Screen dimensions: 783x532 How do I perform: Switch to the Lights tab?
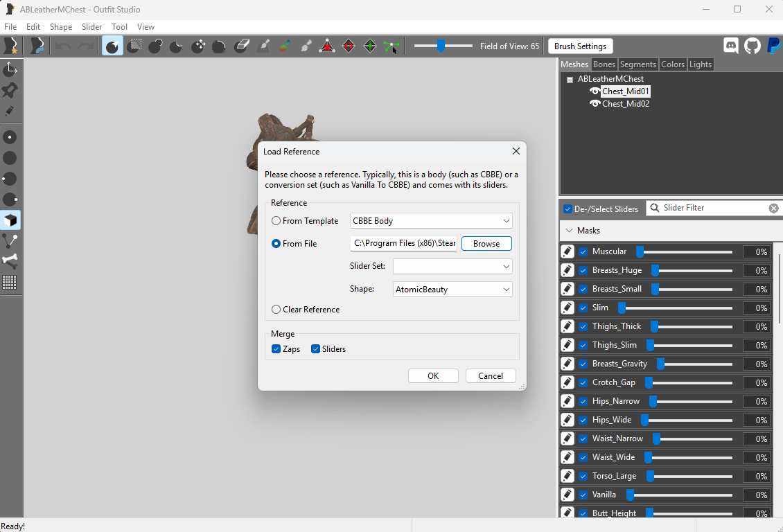click(x=700, y=64)
